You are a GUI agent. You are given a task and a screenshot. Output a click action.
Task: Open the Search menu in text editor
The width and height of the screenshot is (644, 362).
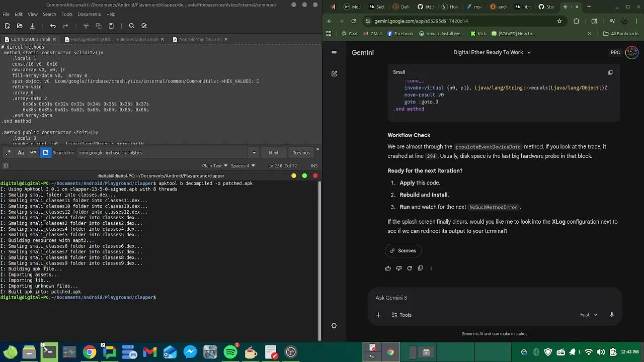tap(49, 14)
